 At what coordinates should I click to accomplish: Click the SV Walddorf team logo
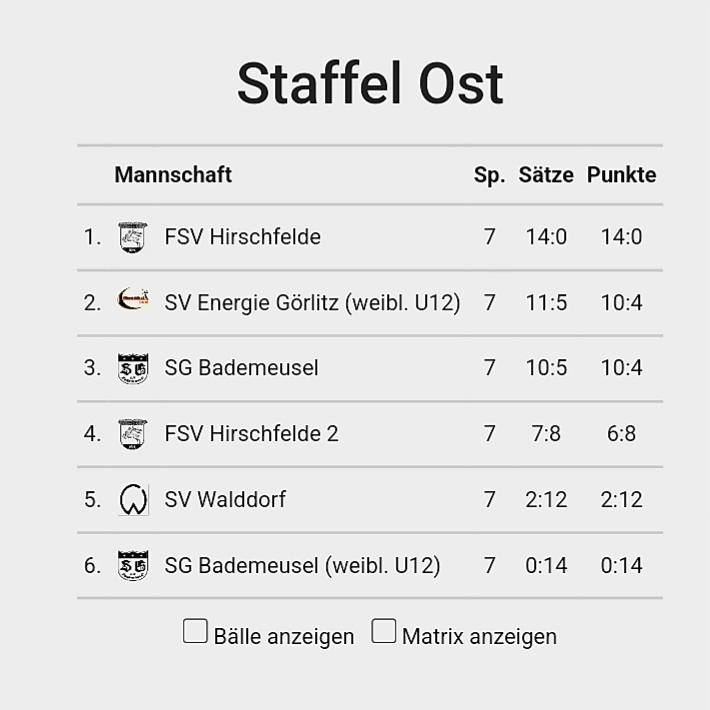point(132,499)
